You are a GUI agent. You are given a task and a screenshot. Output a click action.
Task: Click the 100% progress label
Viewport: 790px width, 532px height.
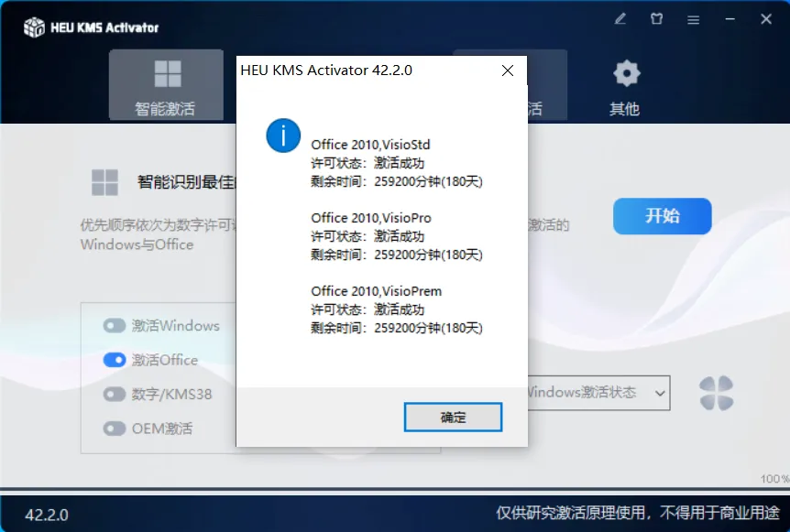pyautogui.click(x=775, y=479)
